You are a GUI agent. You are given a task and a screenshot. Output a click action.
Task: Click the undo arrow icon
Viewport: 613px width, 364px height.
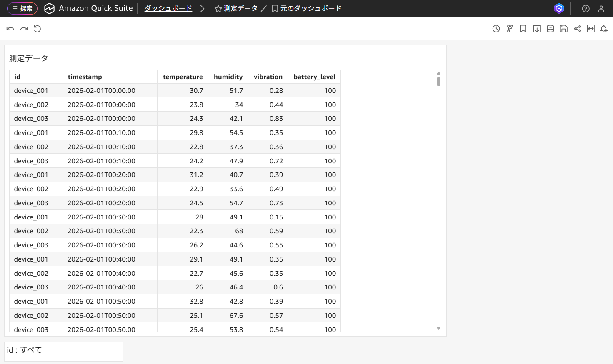point(10,29)
